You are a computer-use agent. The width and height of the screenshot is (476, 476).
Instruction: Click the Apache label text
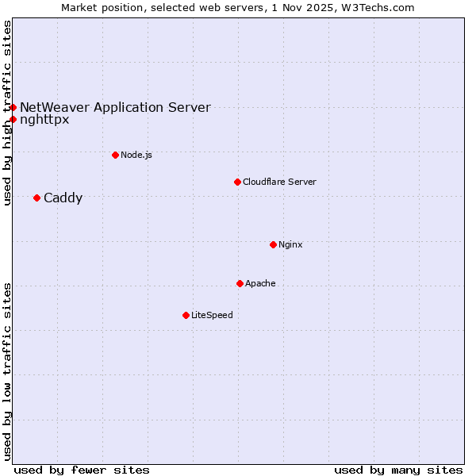click(260, 283)
